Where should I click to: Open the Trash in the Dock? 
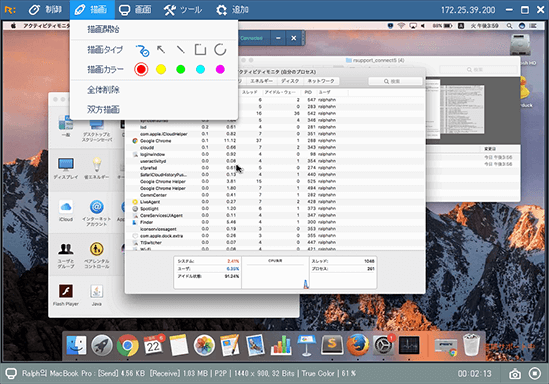coord(471,345)
